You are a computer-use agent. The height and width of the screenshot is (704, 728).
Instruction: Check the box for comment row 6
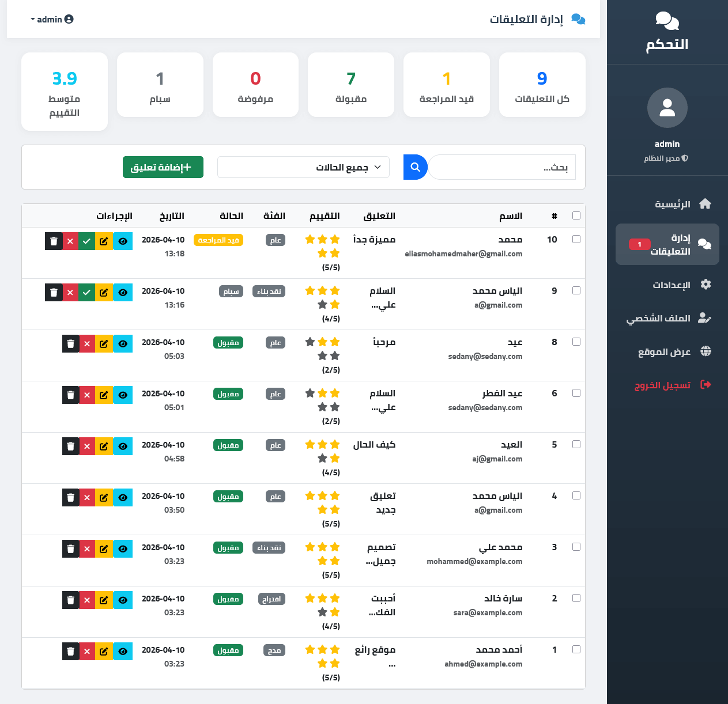576,393
